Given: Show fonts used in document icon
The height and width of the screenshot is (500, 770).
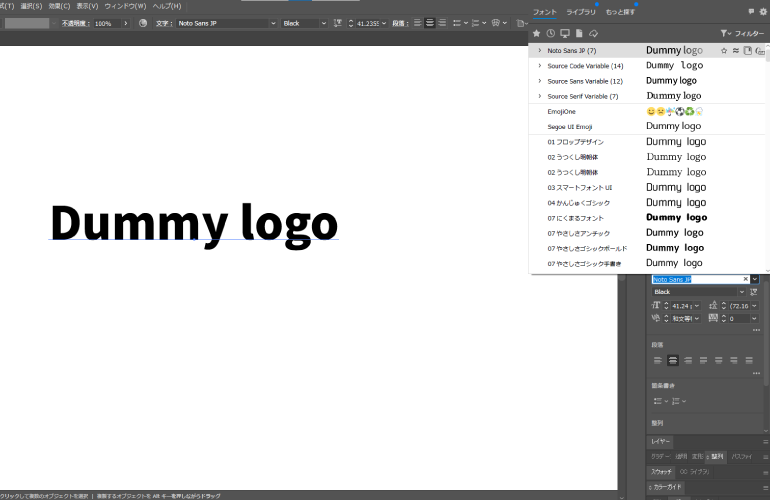Looking at the screenshot, I should coord(579,33).
